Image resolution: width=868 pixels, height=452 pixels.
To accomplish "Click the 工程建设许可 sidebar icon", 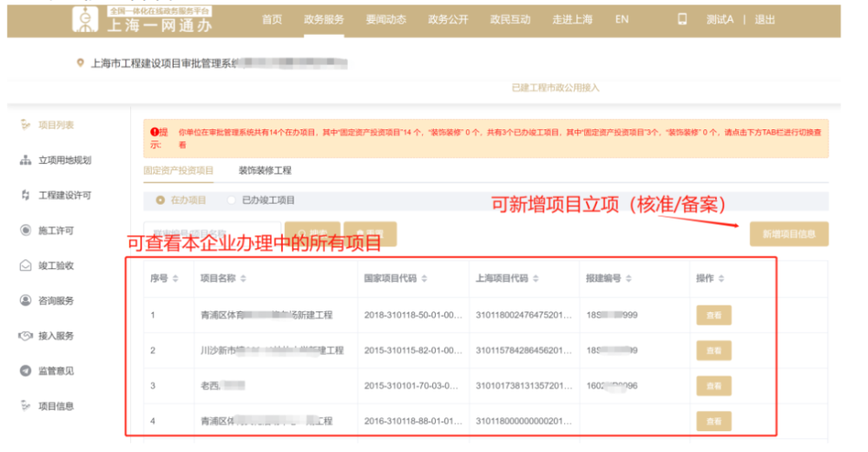I will click(25, 195).
